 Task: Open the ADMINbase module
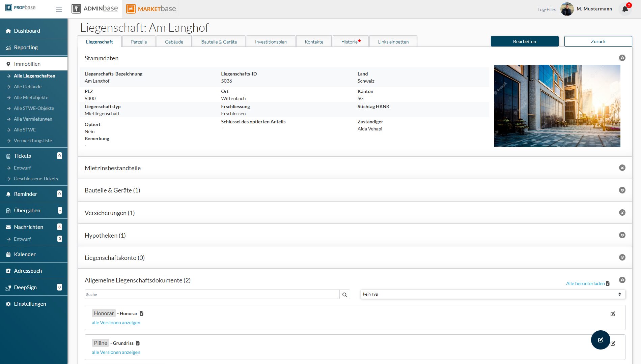pos(95,9)
